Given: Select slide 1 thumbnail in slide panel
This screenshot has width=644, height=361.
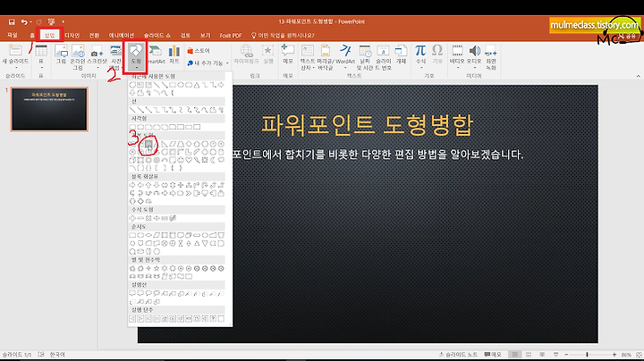Looking at the screenshot, I should pos(49,110).
